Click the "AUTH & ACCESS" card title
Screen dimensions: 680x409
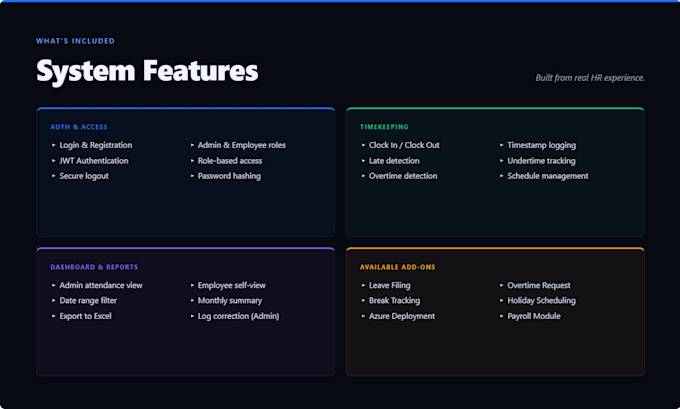tap(79, 127)
